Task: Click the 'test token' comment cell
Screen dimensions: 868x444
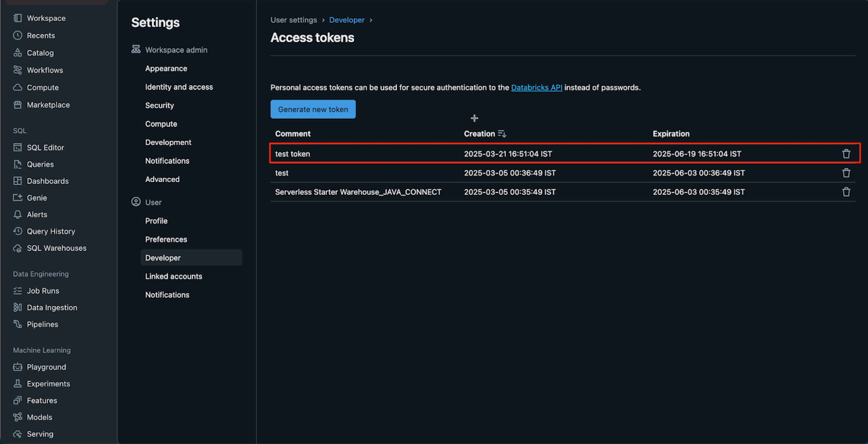Action: point(293,154)
